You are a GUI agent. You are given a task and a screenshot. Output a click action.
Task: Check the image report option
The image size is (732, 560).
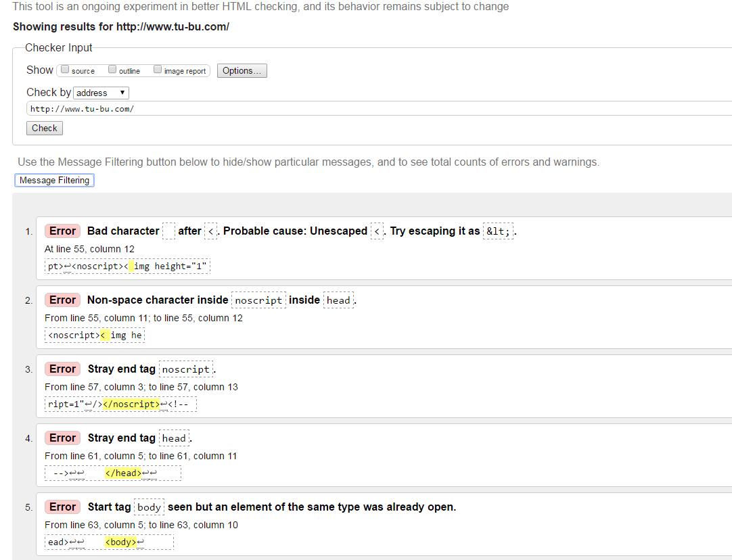click(158, 70)
